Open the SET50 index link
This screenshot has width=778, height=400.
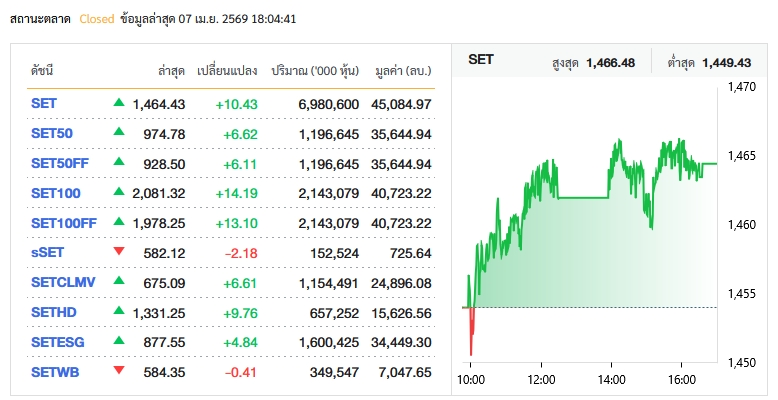point(51,134)
